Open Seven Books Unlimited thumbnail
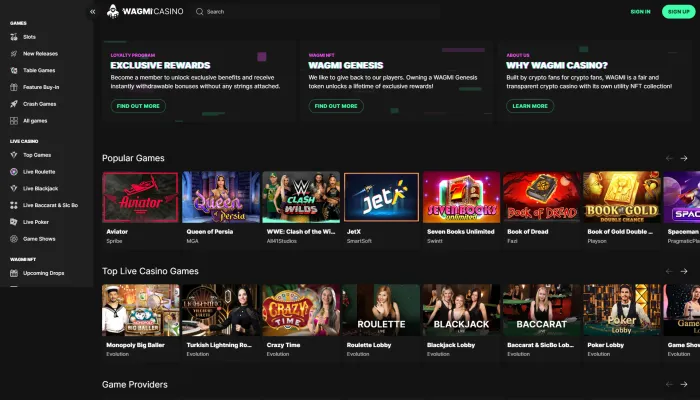 461,197
